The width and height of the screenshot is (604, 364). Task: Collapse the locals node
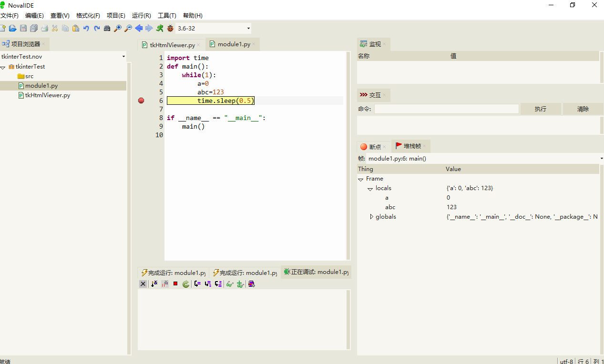[370, 189]
